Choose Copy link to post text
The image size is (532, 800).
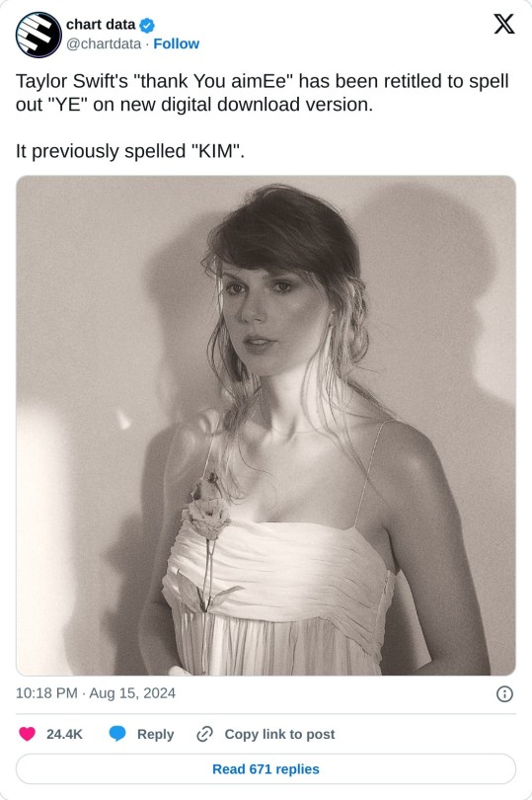pyautogui.click(x=279, y=734)
